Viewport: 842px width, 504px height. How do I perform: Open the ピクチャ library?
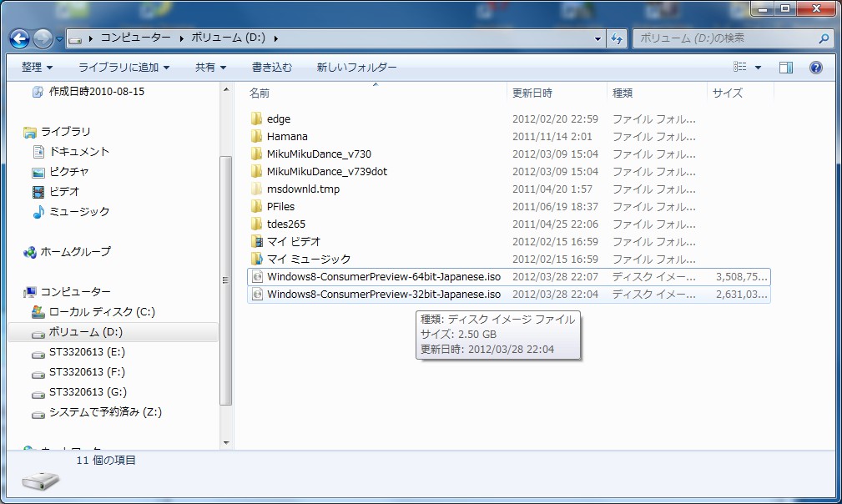coord(68,171)
